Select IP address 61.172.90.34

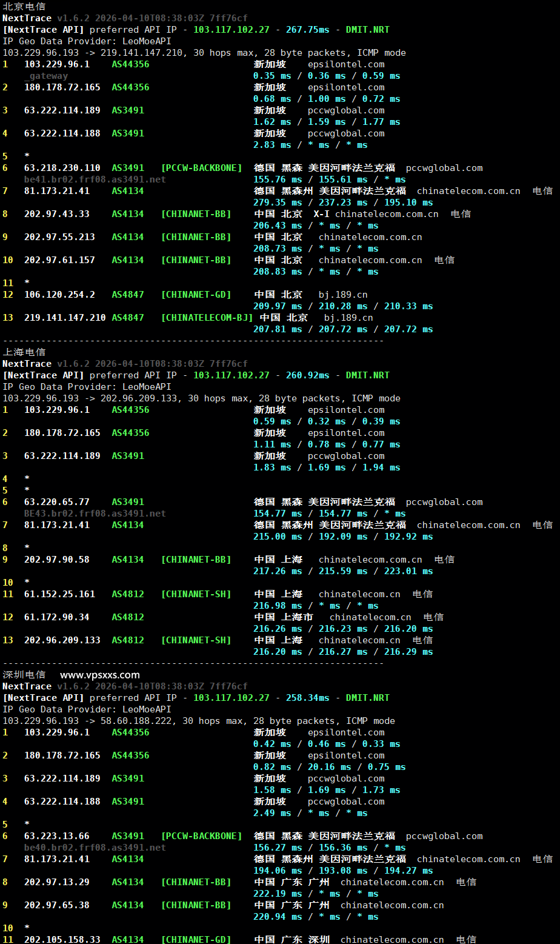tap(57, 617)
